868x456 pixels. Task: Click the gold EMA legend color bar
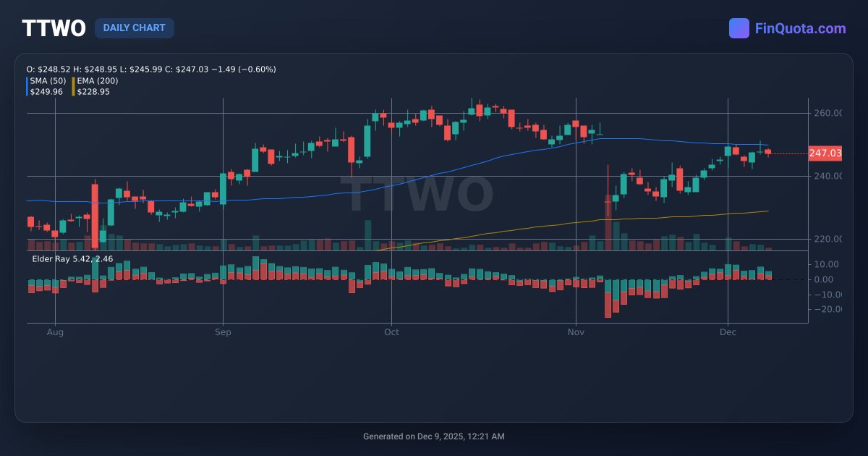point(73,86)
